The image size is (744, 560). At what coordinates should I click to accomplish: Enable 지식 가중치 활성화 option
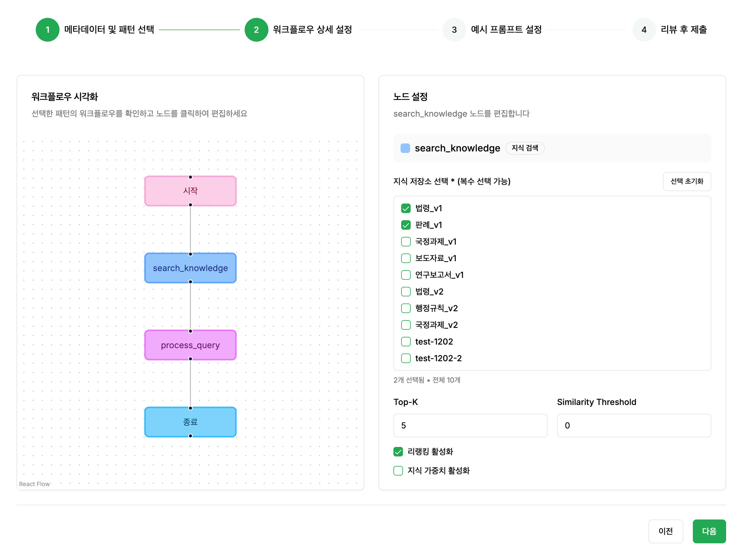pos(398,470)
